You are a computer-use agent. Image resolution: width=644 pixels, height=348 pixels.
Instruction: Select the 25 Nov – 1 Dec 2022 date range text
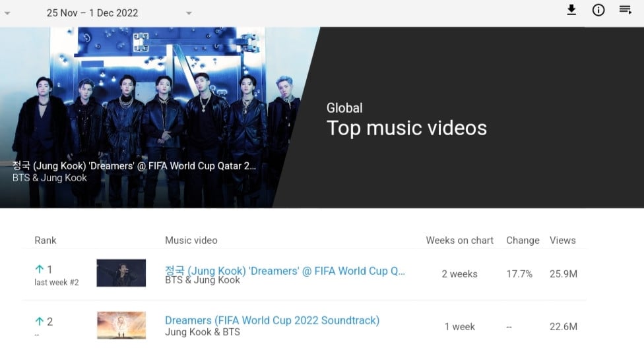[x=92, y=13]
